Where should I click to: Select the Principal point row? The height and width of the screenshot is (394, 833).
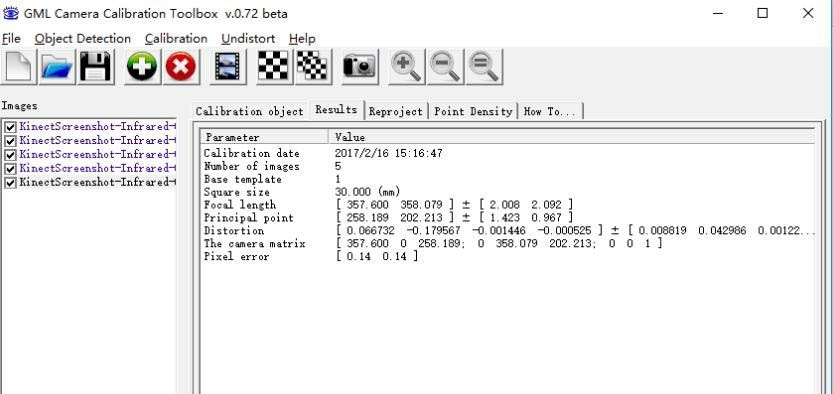click(508, 217)
